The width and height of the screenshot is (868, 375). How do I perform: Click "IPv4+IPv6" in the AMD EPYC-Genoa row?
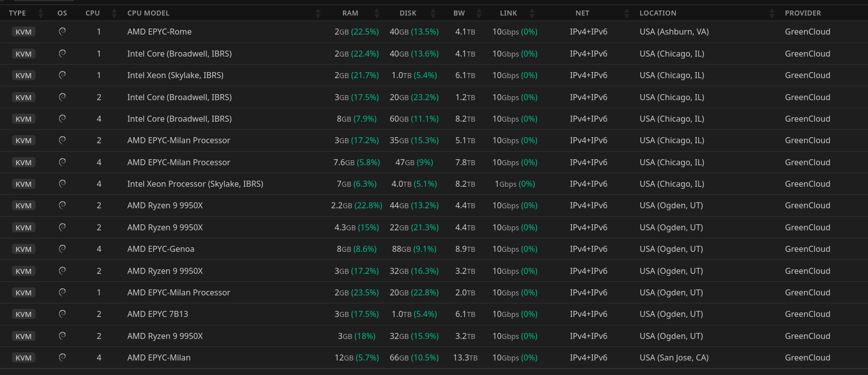588,249
